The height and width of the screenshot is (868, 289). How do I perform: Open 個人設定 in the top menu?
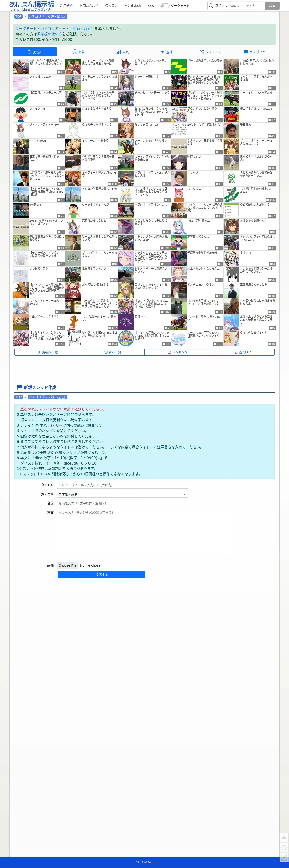pos(111,6)
